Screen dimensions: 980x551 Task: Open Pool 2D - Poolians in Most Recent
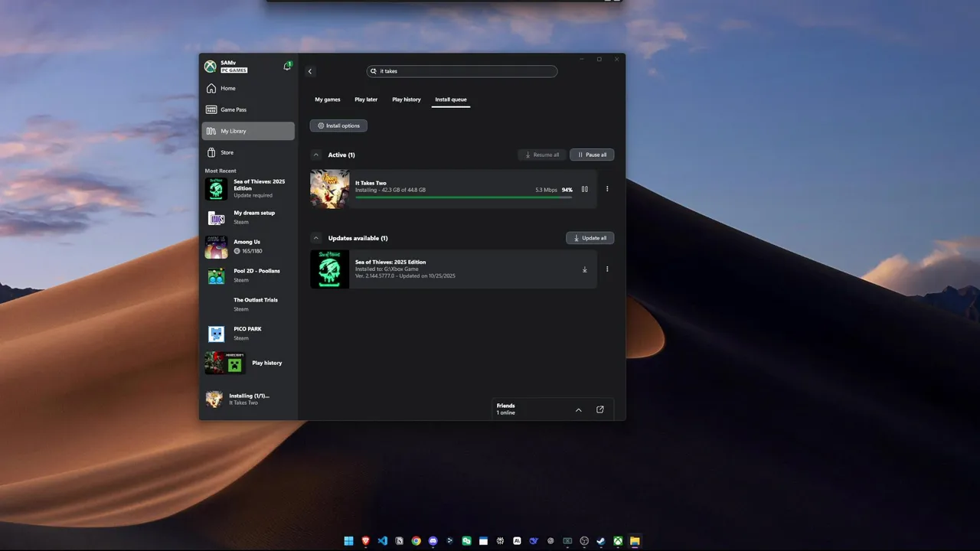point(248,275)
